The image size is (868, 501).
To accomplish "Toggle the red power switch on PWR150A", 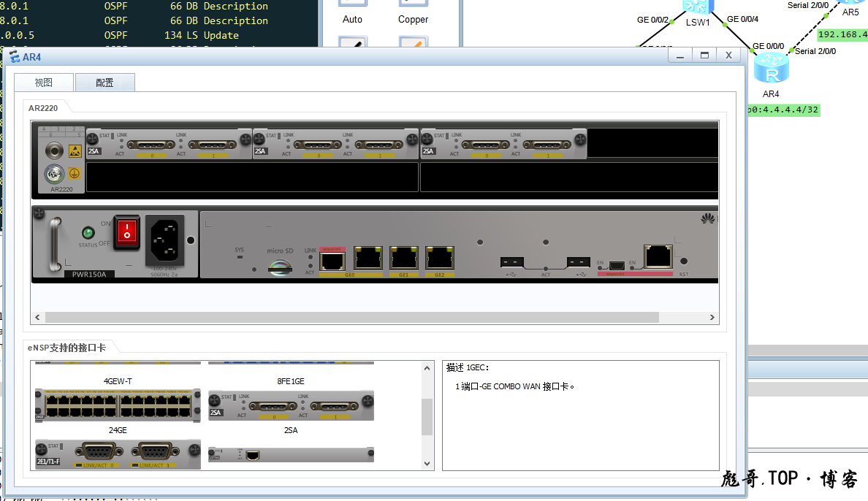I will point(126,233).
